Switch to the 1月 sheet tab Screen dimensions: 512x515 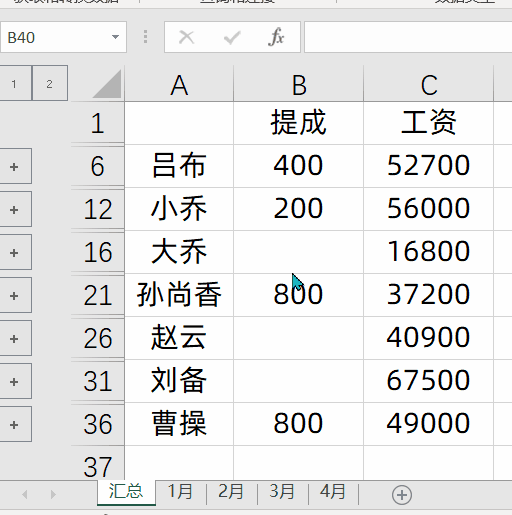tap(180, 492)
